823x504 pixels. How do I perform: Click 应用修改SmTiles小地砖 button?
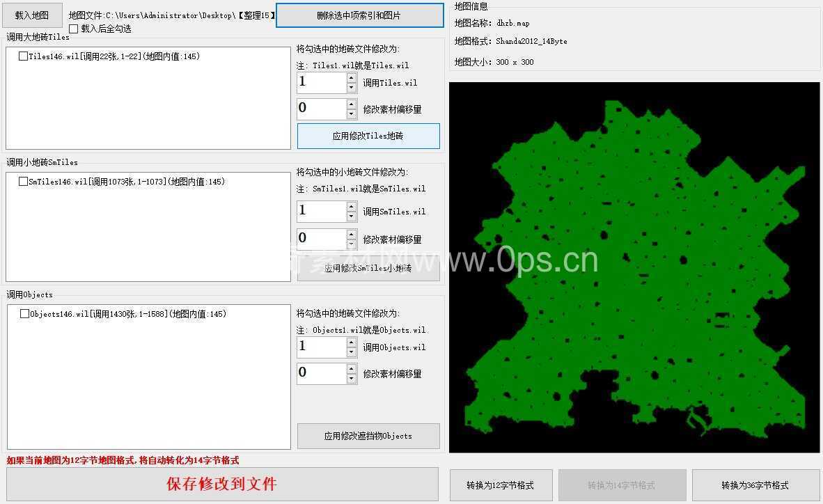click(x=368, y=269)
